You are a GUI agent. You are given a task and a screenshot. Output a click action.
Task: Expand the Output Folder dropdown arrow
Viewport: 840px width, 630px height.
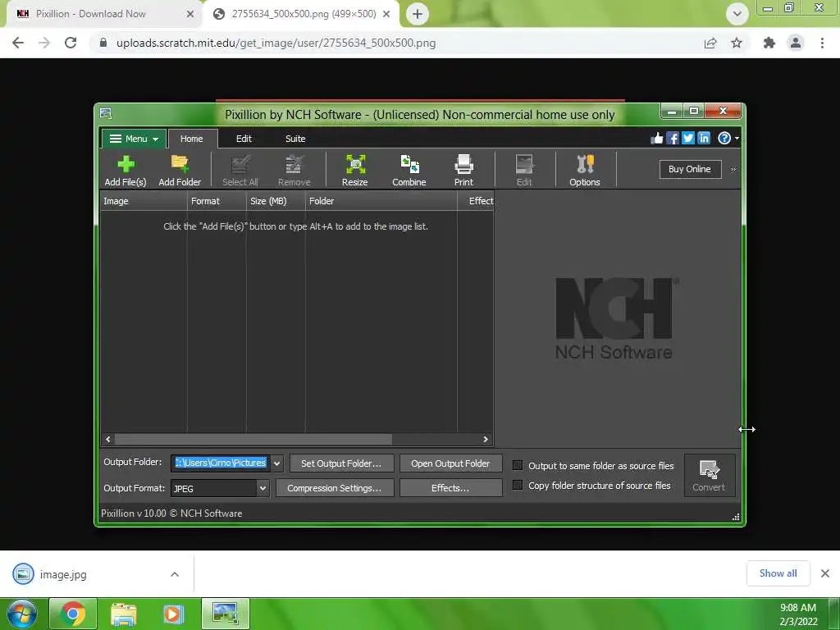coord(276,463)
